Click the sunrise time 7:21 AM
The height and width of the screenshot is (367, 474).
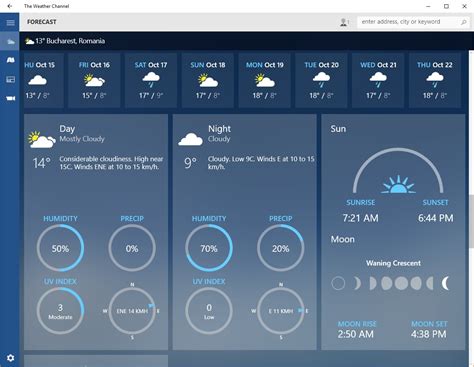[361, 218]
